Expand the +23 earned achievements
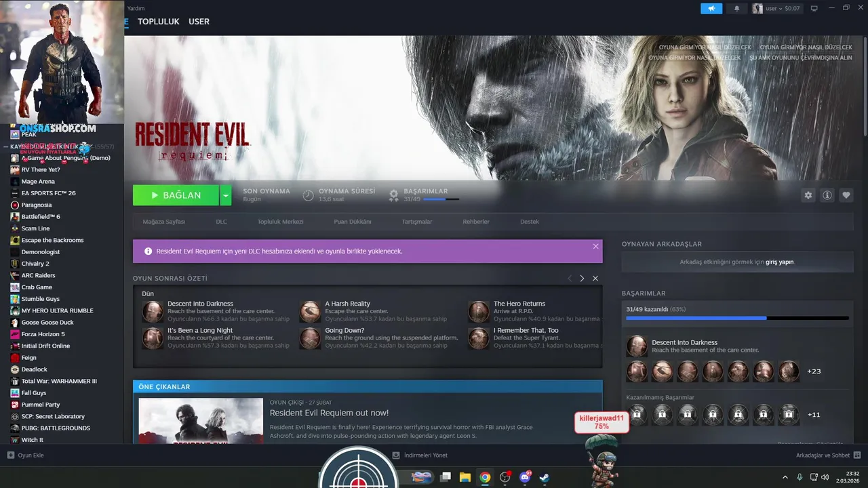868x488 pixels. (x=814, y=371)
